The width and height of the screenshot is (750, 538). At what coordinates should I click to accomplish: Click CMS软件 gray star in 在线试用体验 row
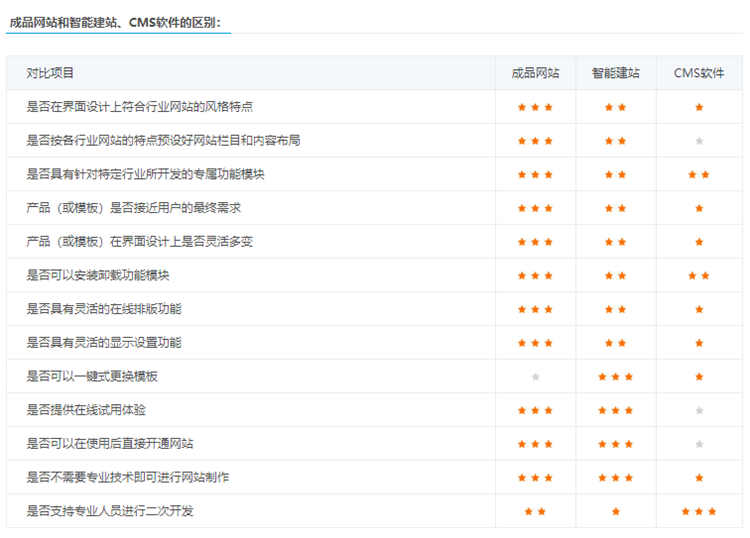click(699, 410)
